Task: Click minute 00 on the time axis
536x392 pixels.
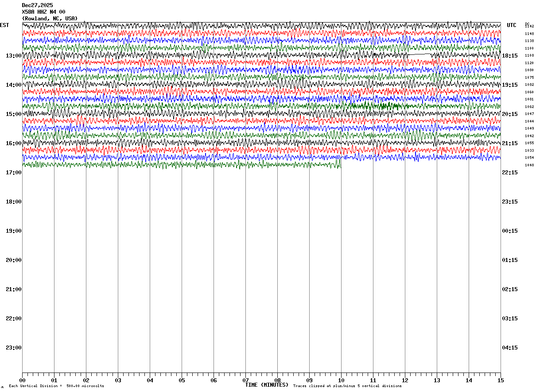Action: point(22,380)
